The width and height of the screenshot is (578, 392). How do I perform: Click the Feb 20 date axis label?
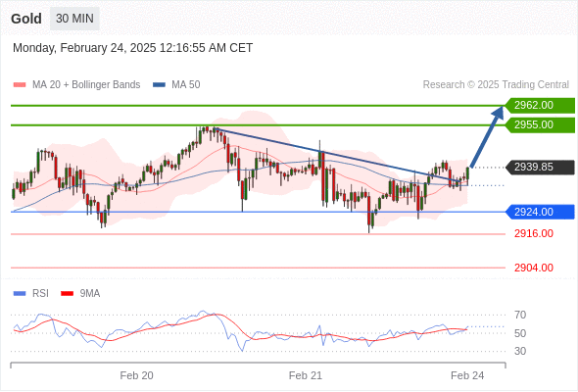point(136,375)
